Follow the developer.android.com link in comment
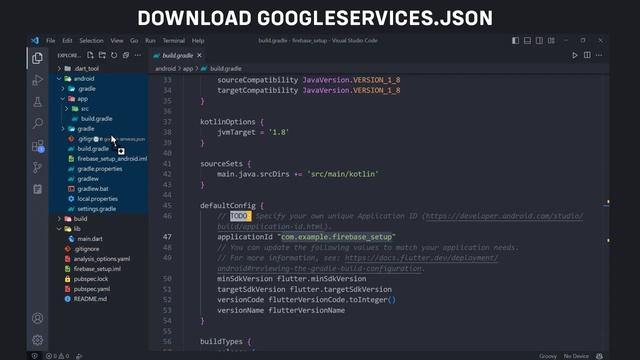Image resolution: width=640 pixels, height=360 pixels. tap(504, 216)
